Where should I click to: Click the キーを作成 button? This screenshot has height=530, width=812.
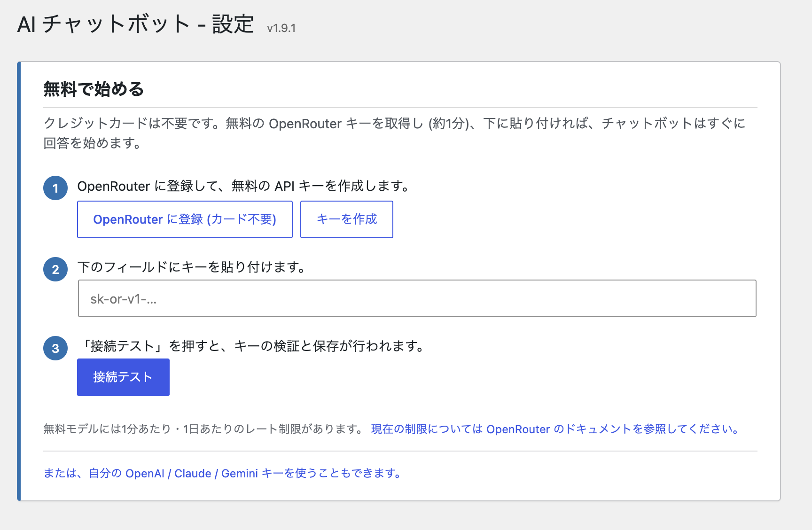pyautogui.click(x=347, y=219)
